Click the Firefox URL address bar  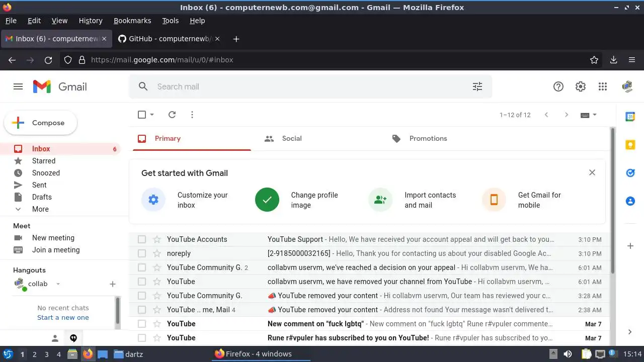coord(332,60)
